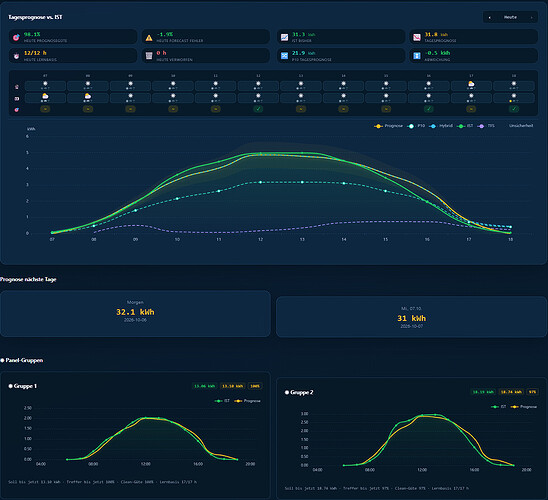Click the trash bin icon for Heute Verworfen

coord(149,56)
